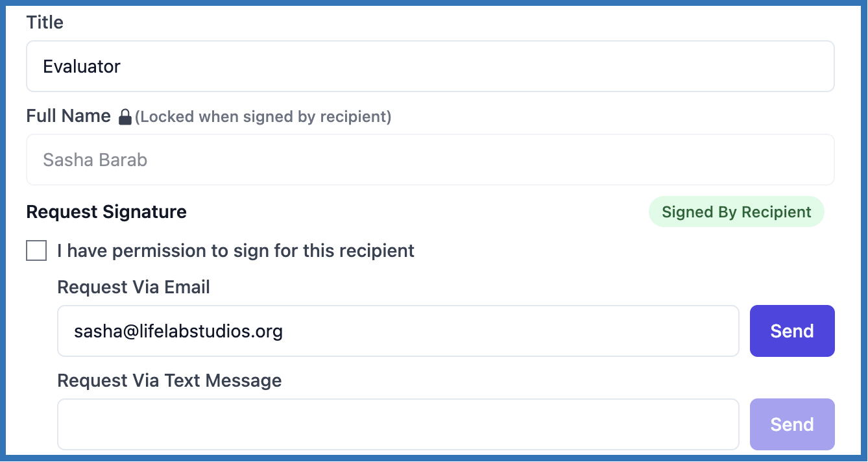Screen dimensions: 868x462
Task: Click the 'Signed By Recipient' status badge
Action: 736,212
